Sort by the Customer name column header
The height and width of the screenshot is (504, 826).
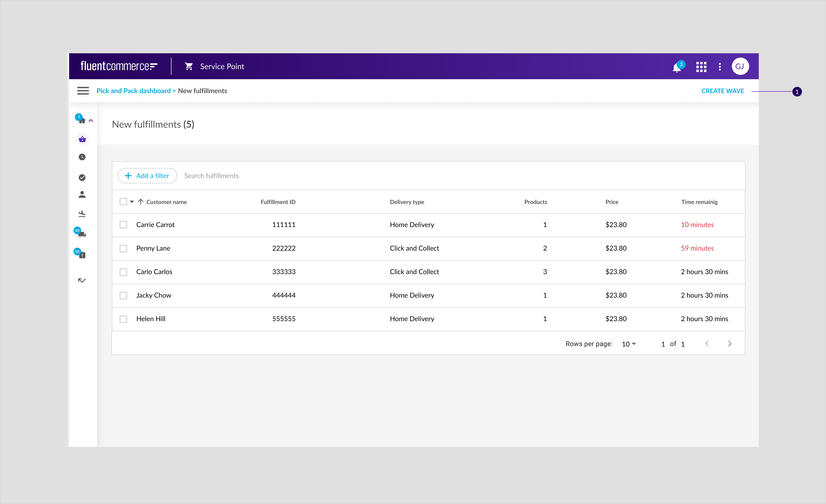(x=166, y=202)
